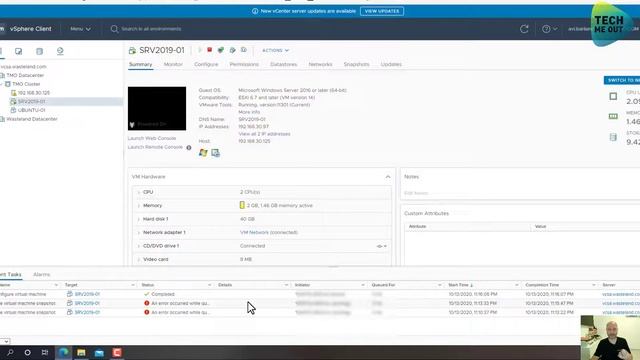Switch to the Summary tab
The height and width of the screenshot is (360, 640).
pyautogui.click(x=140, y=64)
